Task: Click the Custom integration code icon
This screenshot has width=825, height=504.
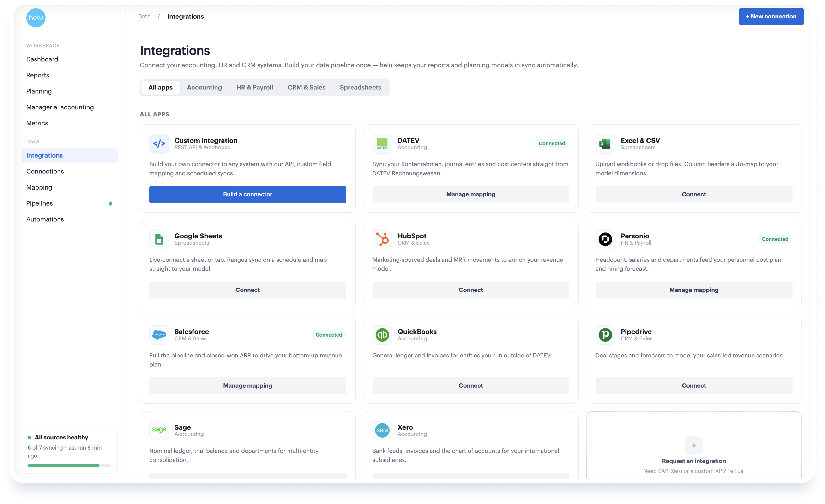Action: [159, 143]
